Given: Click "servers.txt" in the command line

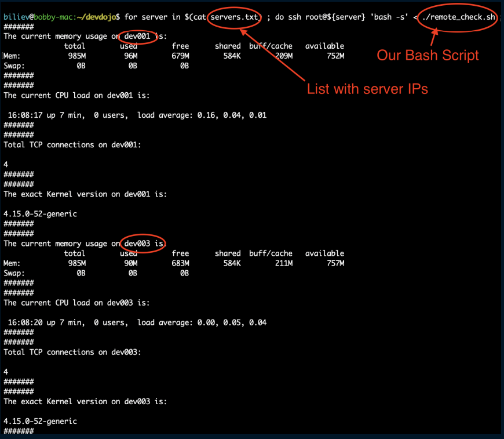Looking at the screenshot, I should coord(234,17).
